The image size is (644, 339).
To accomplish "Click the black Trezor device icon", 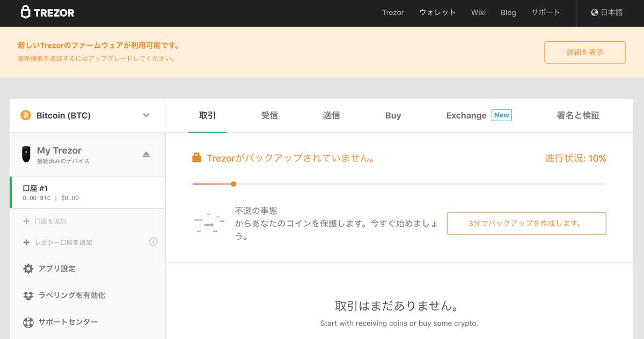I will click(26, 154).
